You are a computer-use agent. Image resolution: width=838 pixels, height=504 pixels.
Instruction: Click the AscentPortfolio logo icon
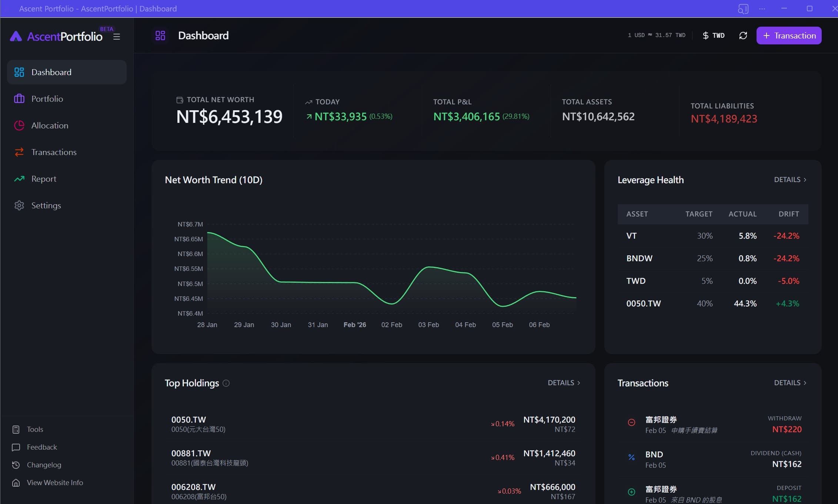(16, 36)
